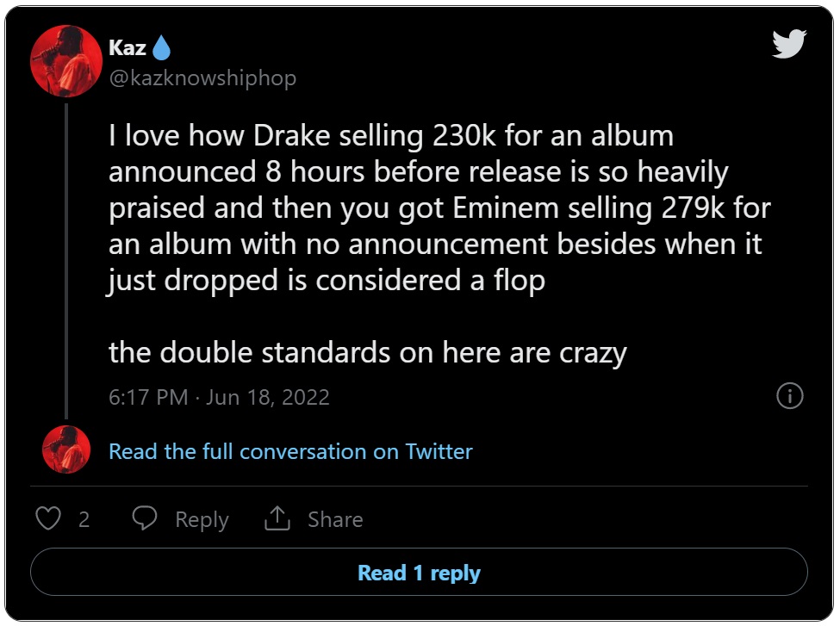Click the small avatar beside the conversation link
The image size is (840, 626).
click(66, 449)
